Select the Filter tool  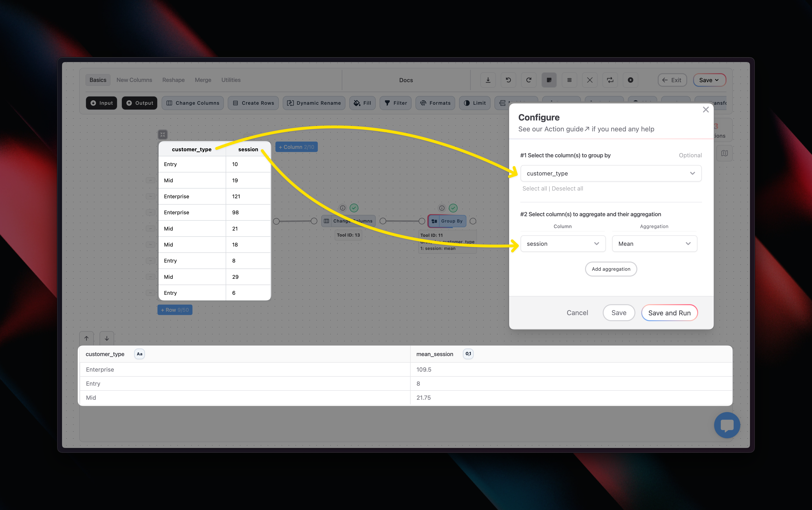(396, 103)
